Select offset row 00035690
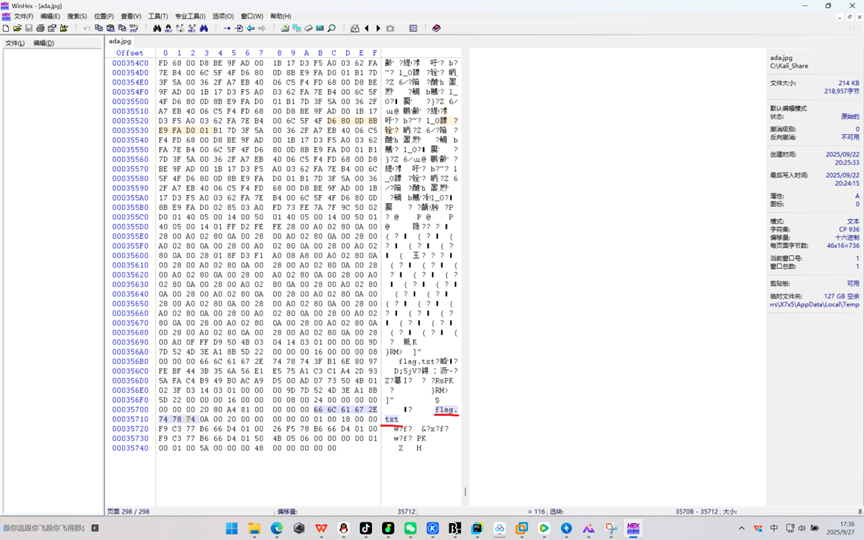Viewport: 864px width, 540px height. pos(130,342)
